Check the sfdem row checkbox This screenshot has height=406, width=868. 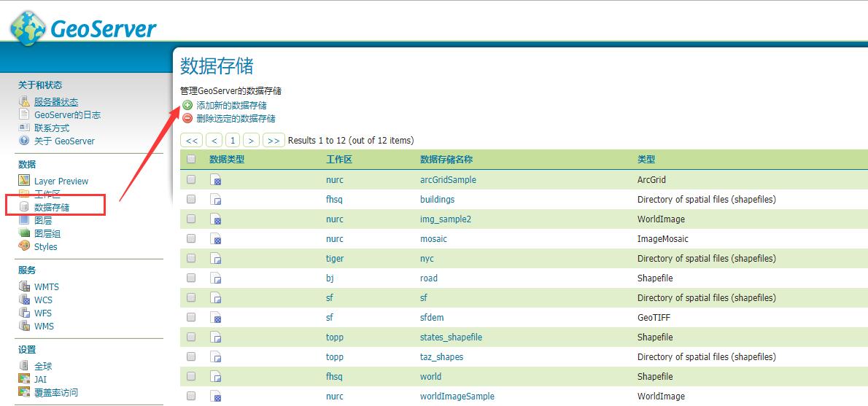pyautogui.click(x=191, y=317)
